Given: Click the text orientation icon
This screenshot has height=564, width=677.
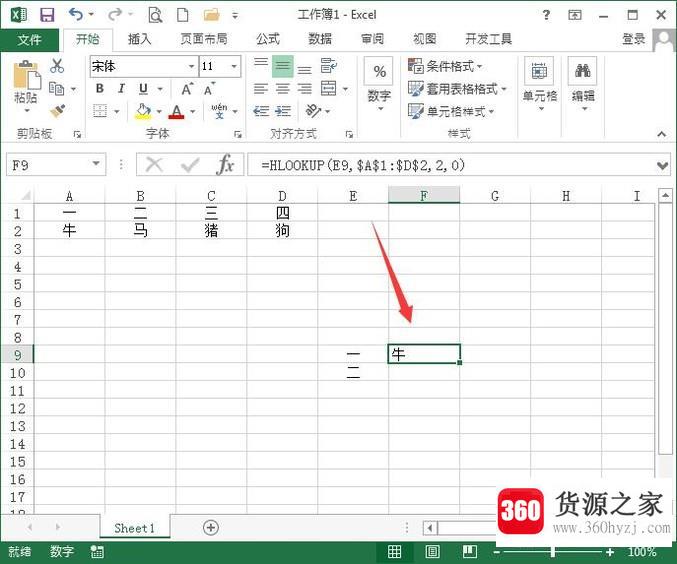Looking at the screenshot, I should (x=313, y=111).
